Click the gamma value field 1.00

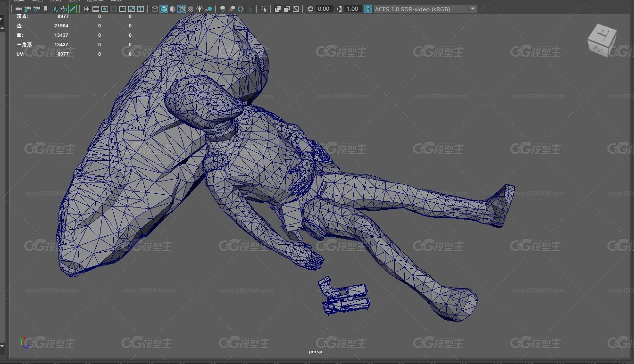353,9
